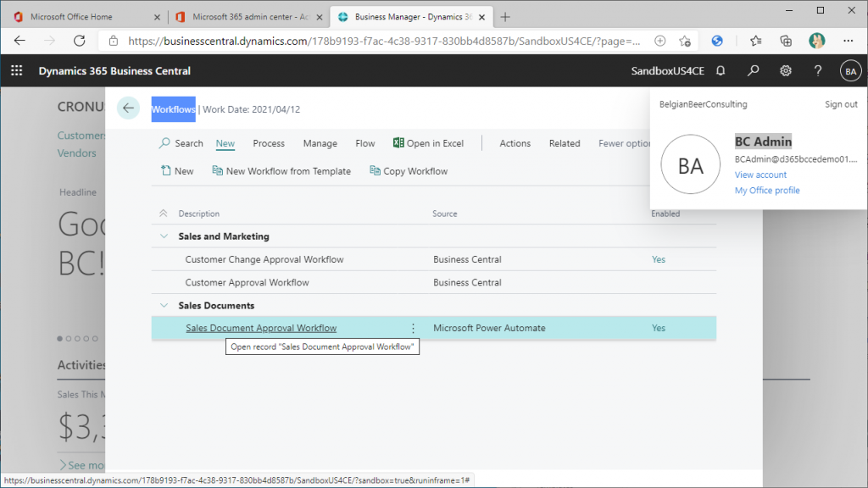Go back using the Workflows page arrow
The width and height of the screenshot is (868, 488).
coord(128,108)
